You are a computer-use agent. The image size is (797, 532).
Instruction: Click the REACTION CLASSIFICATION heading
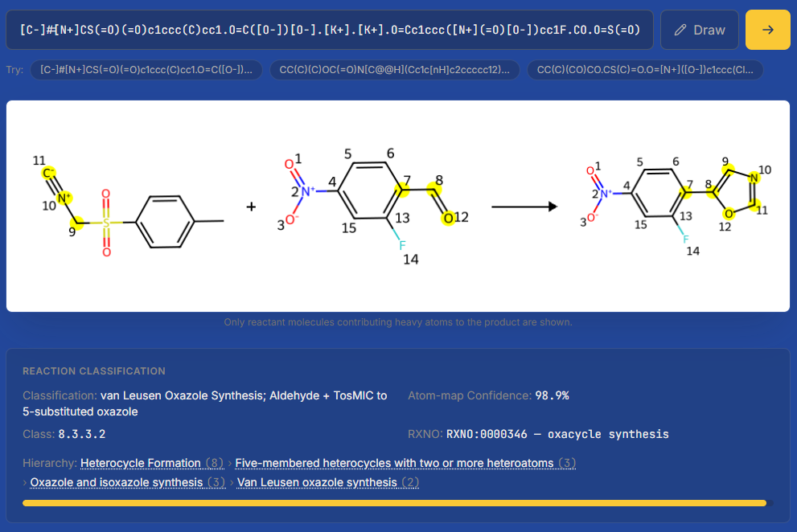pos(94,371)
